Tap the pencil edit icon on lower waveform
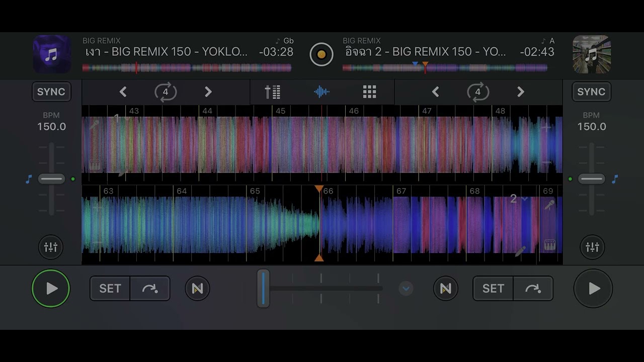This screenshot has height=362, width=644. tap(520, 251)
